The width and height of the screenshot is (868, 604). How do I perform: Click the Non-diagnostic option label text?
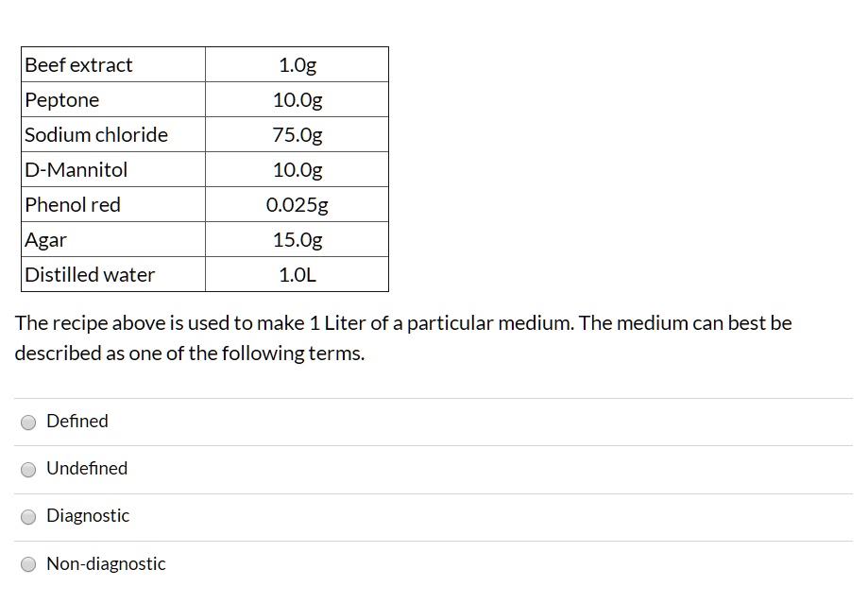tap(107, 563)
